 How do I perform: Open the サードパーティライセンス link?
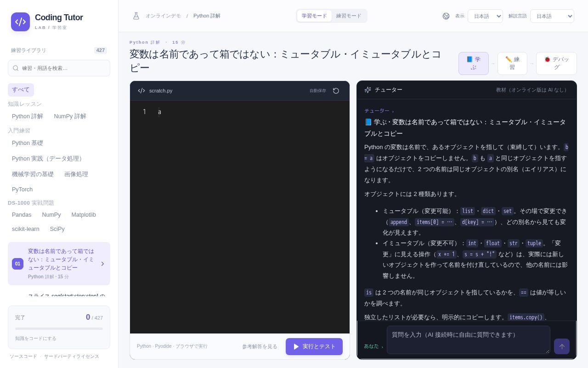[72, 356]
